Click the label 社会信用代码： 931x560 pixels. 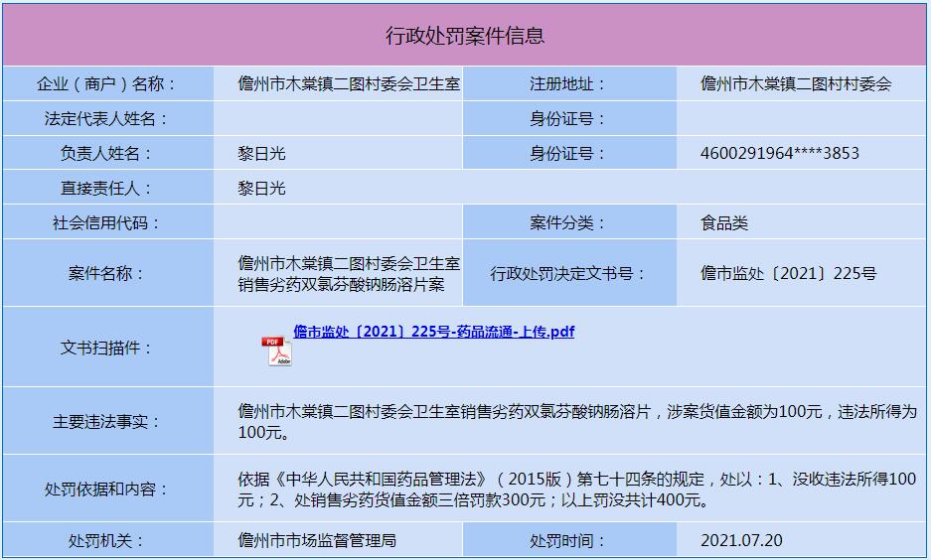107,223
